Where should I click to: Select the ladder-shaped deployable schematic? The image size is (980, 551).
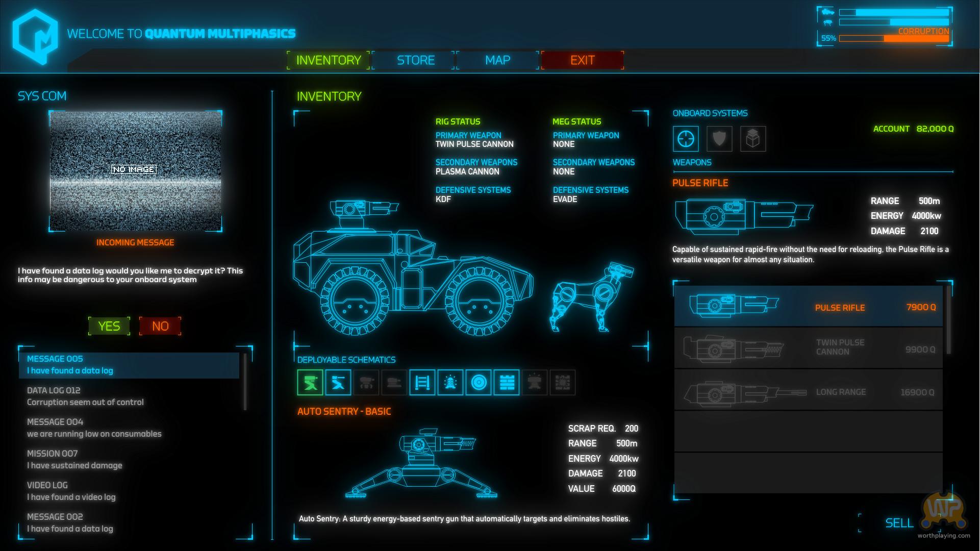point(422,383)
